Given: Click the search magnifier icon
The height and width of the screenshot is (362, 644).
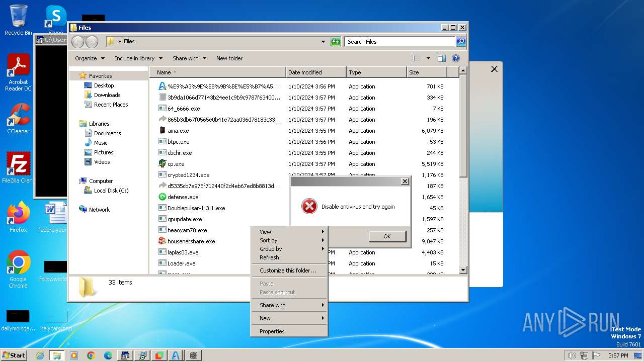Looking at the screenshot, I should [461, 42].
